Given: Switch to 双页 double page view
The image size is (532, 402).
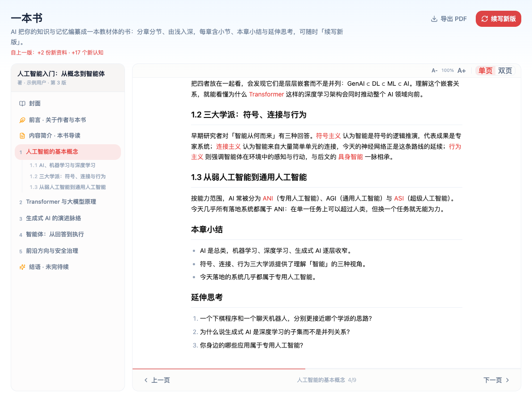Looking at the screenshot, I should pos(505,71).
